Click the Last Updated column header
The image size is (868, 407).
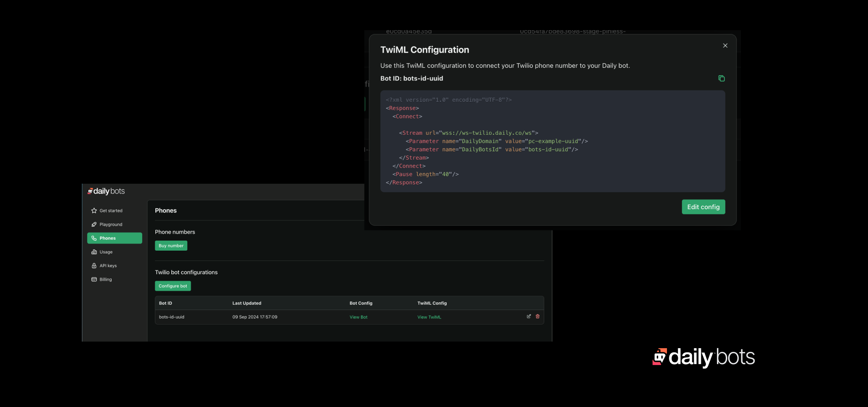point(247,303)
